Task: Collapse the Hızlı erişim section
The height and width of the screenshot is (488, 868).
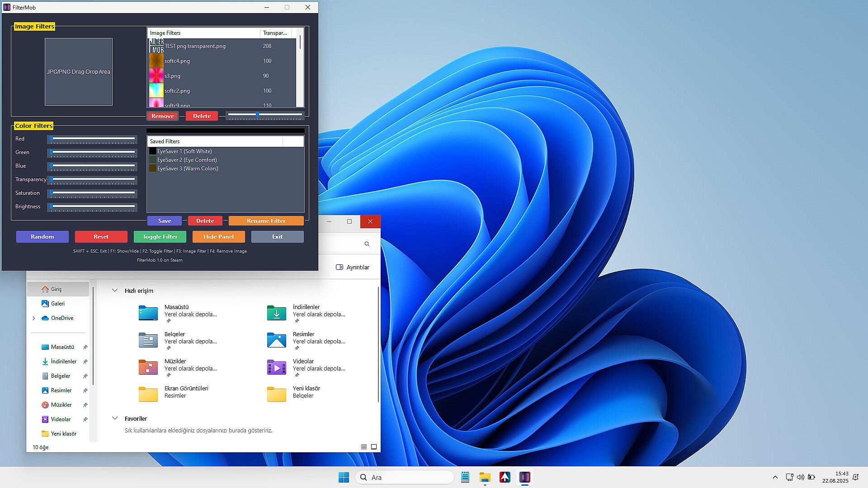Action: (x=115, y=291)
